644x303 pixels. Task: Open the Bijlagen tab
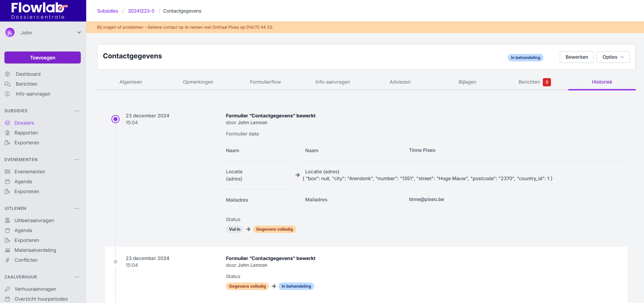click(x=467, y=82)
